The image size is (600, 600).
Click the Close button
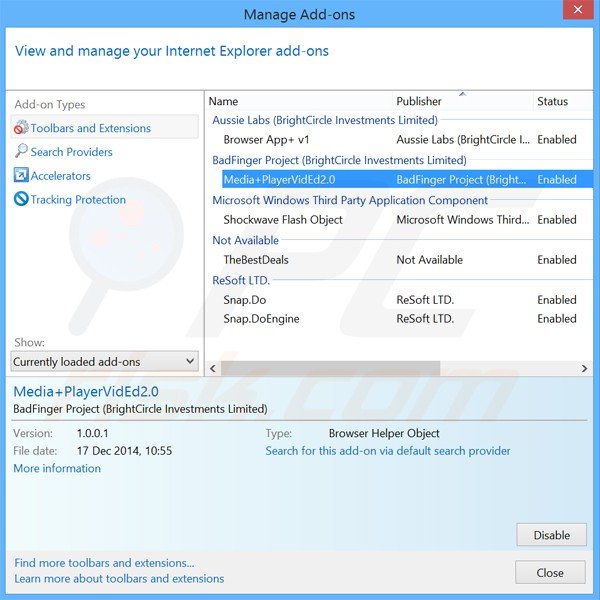click(550, 572)
